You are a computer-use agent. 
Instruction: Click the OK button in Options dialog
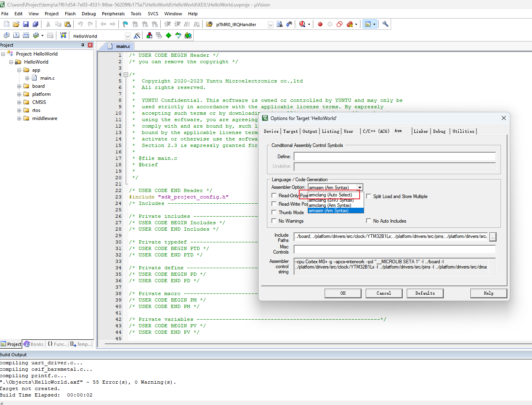click(x=343, y=293)
